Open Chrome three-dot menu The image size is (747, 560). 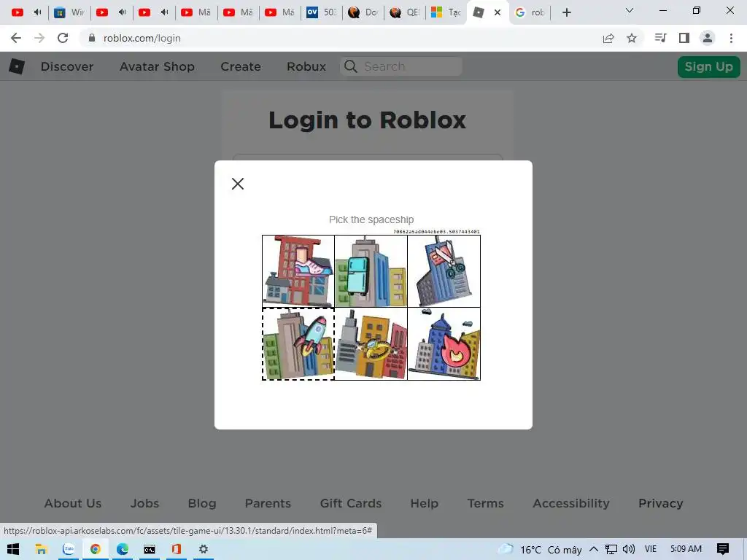click(731, 38)
